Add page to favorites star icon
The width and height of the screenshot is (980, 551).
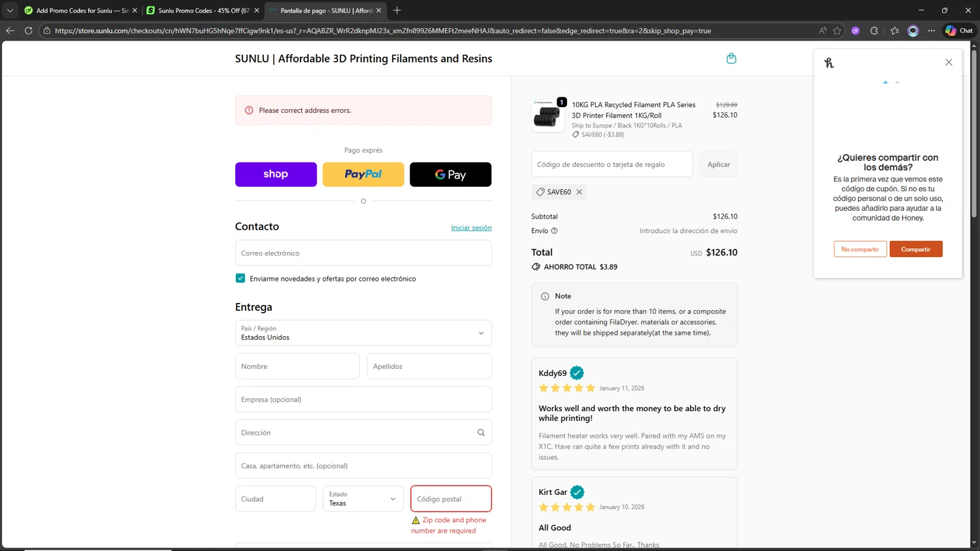837,31
